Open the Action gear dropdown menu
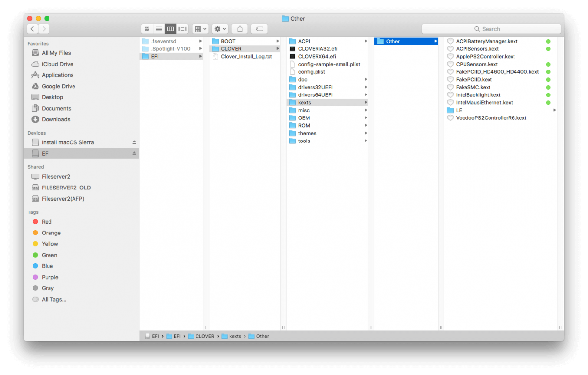The width and height of the screenshot is (588, 375). click(x=220, y=29)
